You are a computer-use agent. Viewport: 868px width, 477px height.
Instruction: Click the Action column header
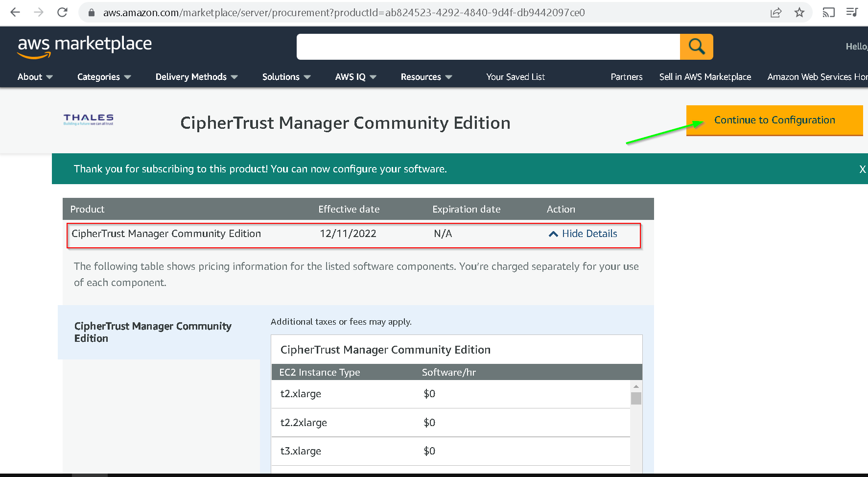pos(561,209)
